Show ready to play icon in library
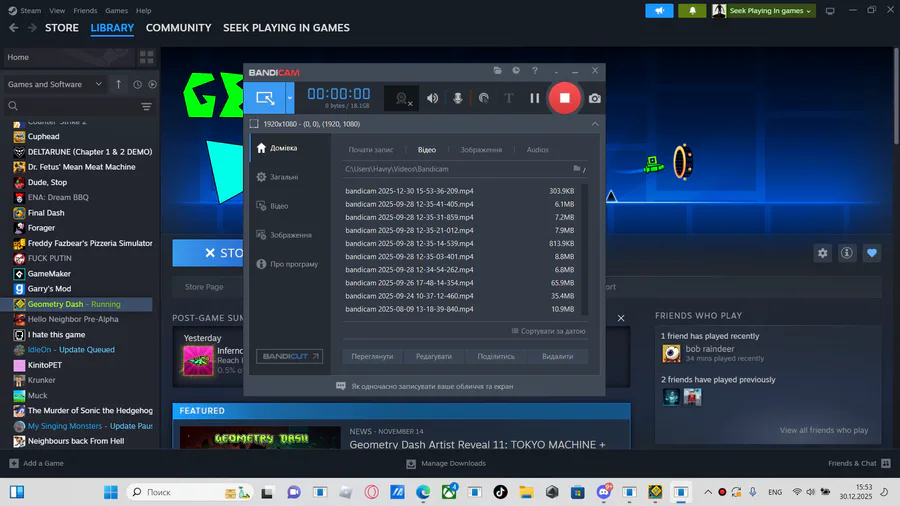Screen dimensions: 900x506 (152, 84)
